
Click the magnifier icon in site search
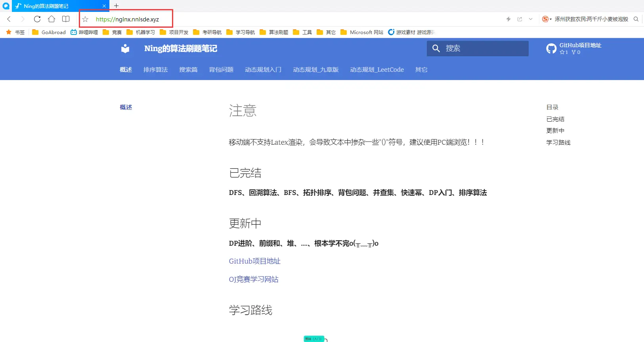[x=436, y=48]
